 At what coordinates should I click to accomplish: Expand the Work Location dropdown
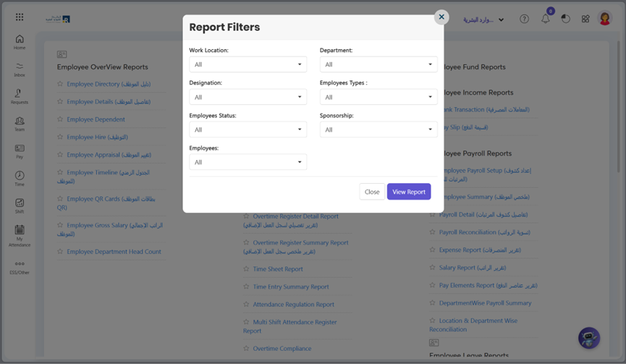[248, 64]
